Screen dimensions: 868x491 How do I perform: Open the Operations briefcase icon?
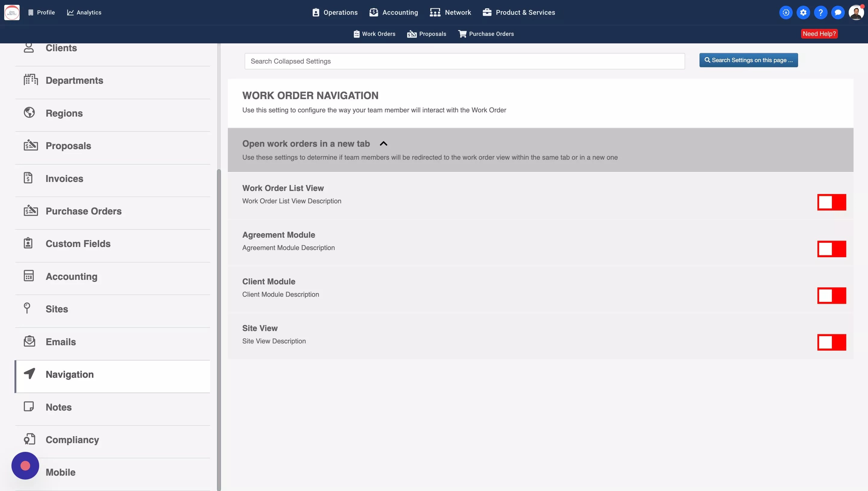point(316,12)
